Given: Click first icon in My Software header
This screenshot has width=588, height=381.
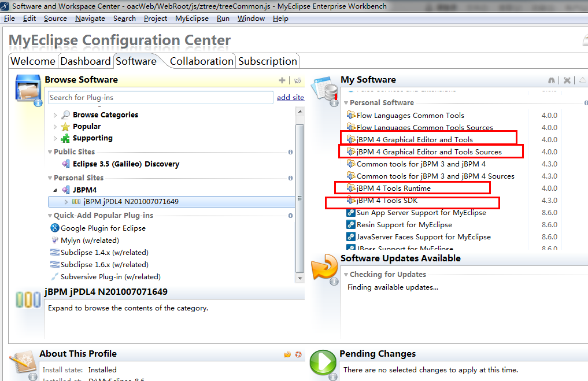Looking at the screenshot, I should point(551,80).
